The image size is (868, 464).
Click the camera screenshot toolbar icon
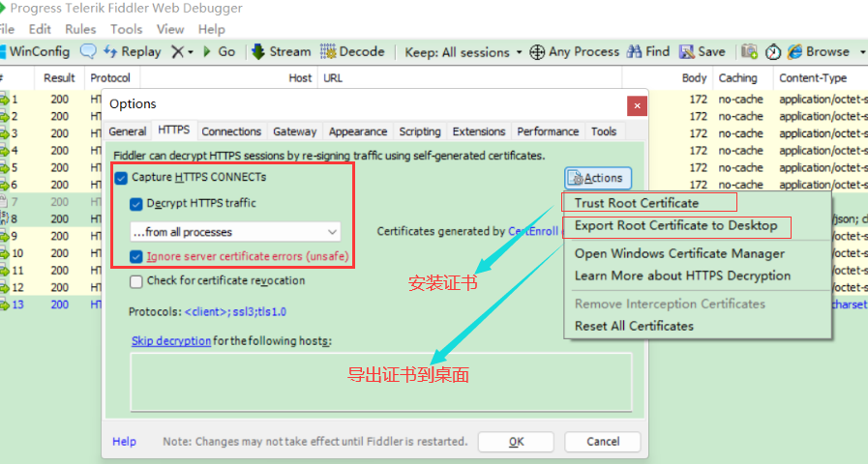[750, 51]
